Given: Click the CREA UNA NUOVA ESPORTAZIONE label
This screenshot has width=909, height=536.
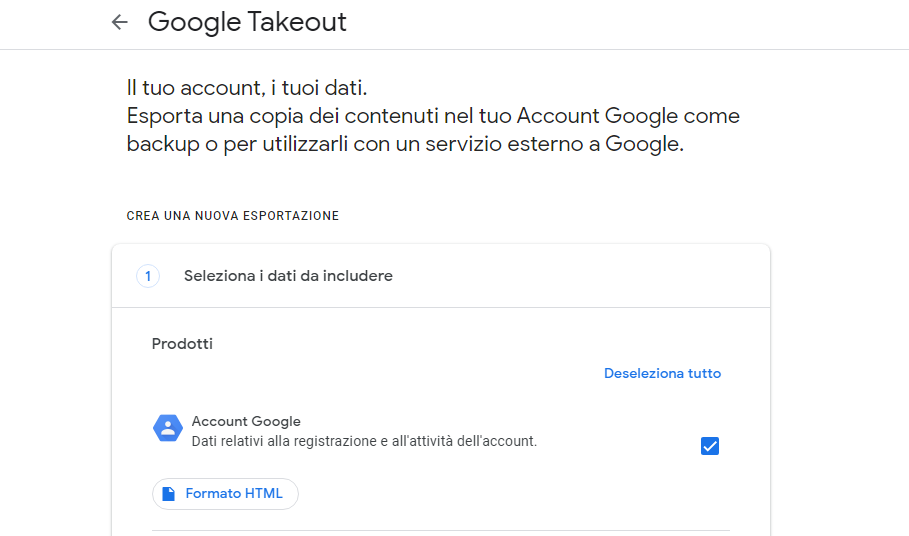Looking at the screenshot, I should (232, 216).
